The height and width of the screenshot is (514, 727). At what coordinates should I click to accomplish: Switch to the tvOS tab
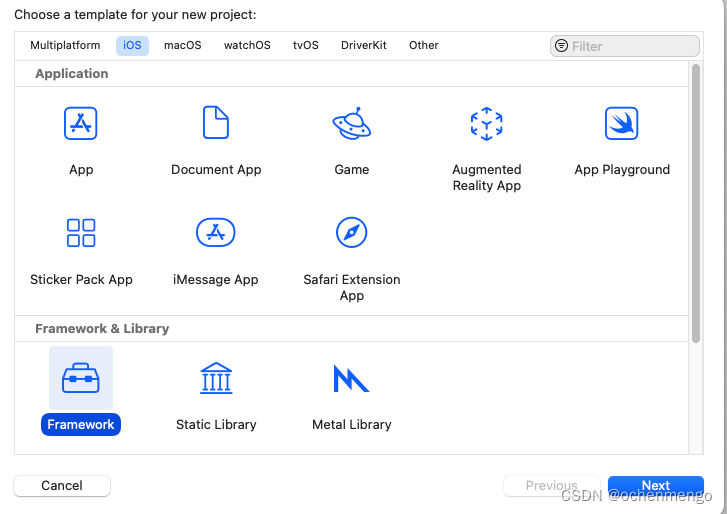click(x=306, y=45)
